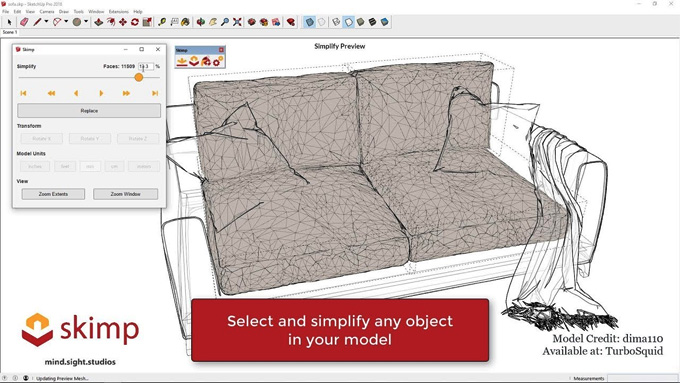Jump to first simplify step
This screenshot has width=680, height=383.
tap(23, 93)
